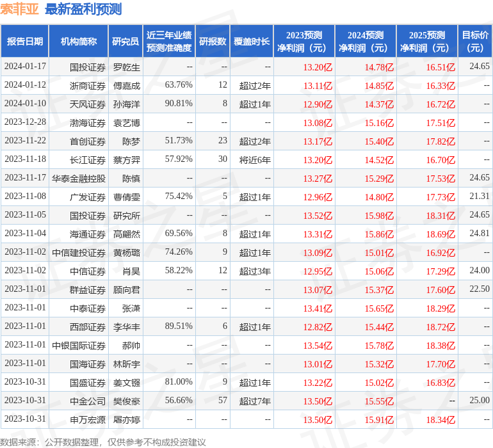Click coverage duration 超过3年
Viewport: 493px width, 448px height.
(x=255, y=271)
